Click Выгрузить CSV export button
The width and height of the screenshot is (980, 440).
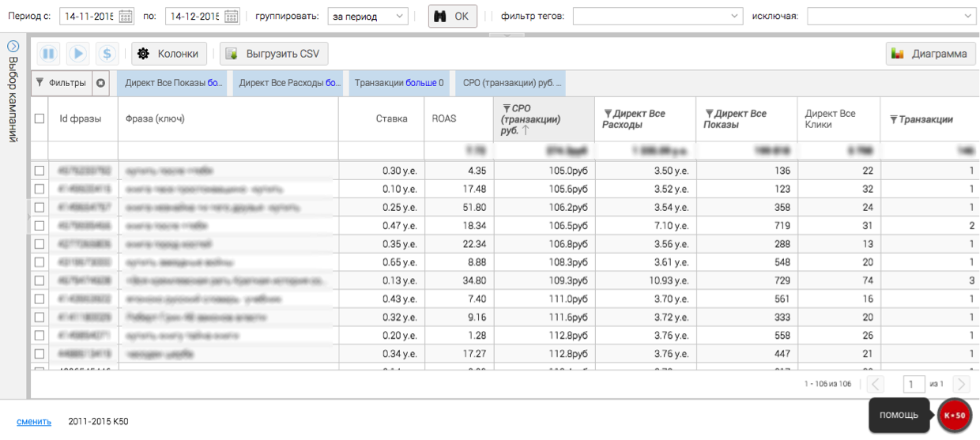coord(273,54)
